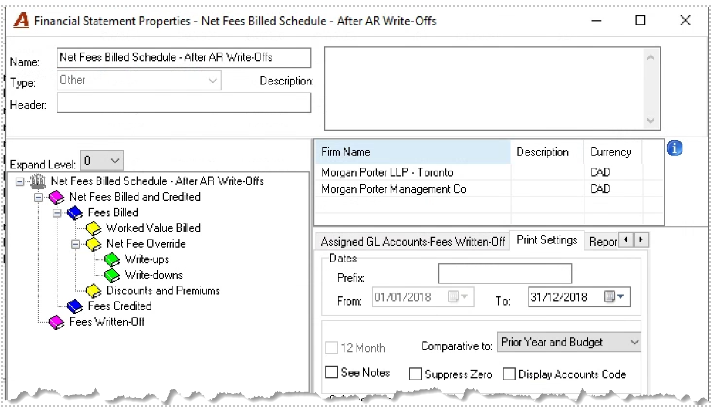
Task: Select Net Fees Billed and Credited tree item
Action: point(135,197)
